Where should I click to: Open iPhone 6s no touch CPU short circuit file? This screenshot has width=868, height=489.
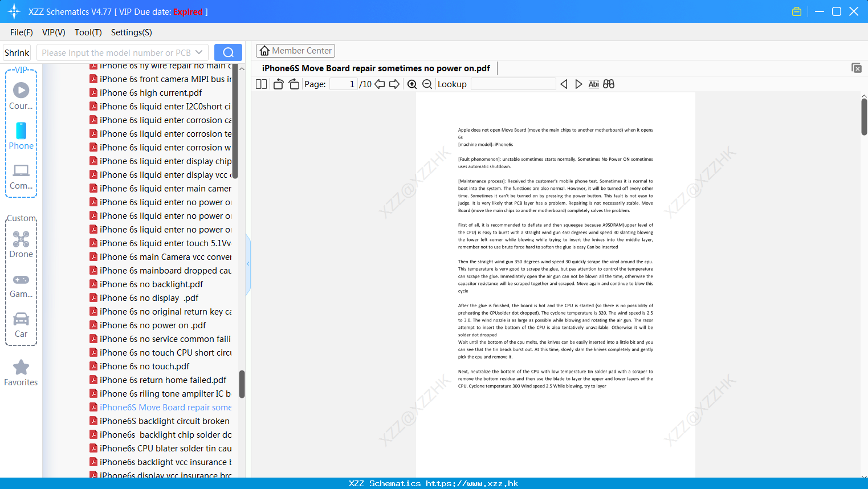165,353
